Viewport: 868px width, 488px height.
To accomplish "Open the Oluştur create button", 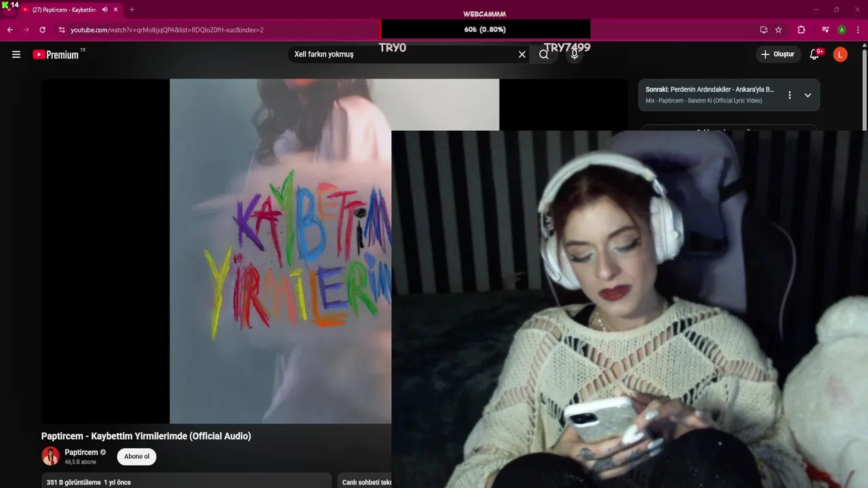I will pos(778,54).
